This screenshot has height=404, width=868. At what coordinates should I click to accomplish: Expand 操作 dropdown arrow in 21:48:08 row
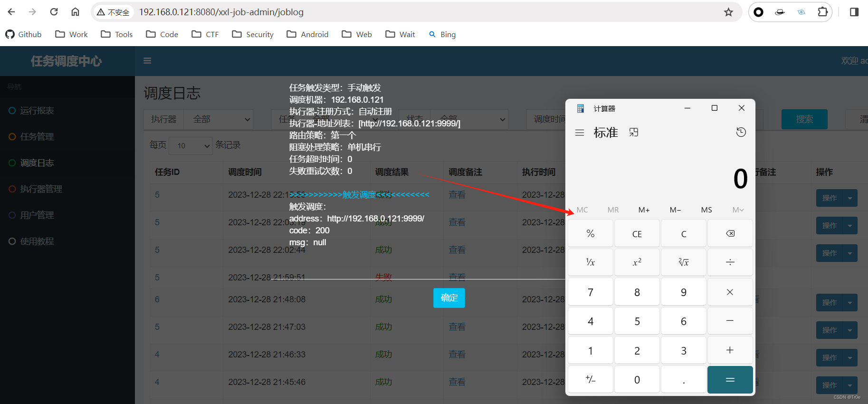point(850,303)
